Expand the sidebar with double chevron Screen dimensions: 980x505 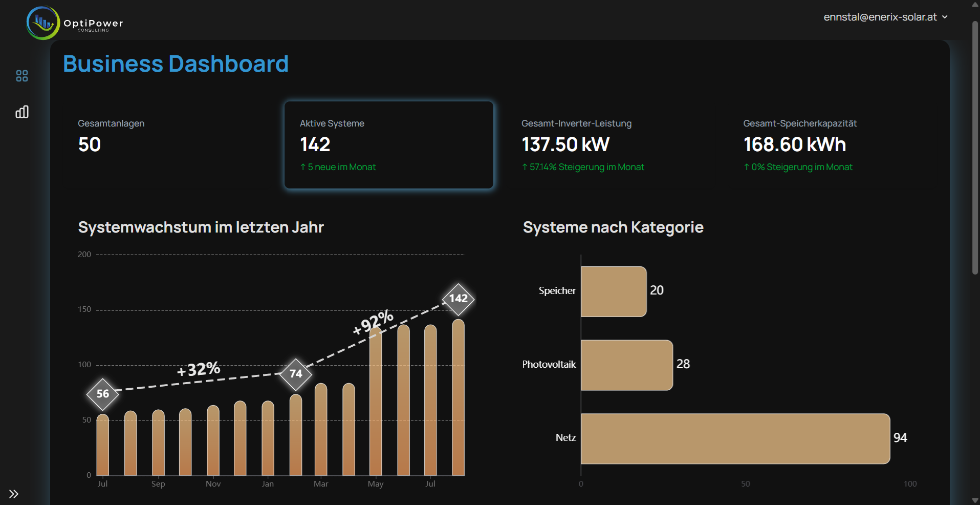tap(14, 494)
